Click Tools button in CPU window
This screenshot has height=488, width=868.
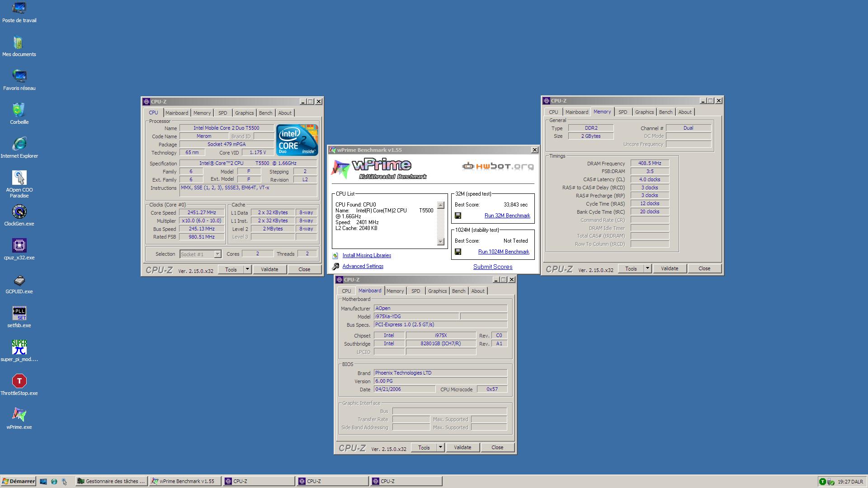click(231, 269)
